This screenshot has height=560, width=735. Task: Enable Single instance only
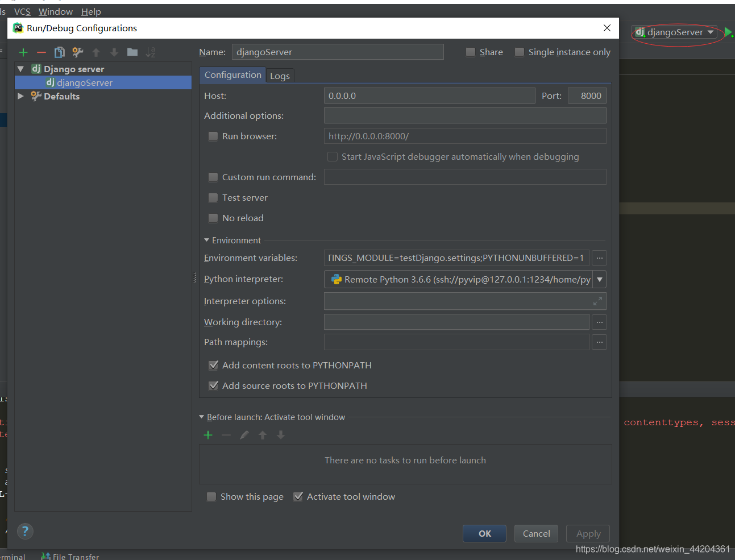click(520, 52)
